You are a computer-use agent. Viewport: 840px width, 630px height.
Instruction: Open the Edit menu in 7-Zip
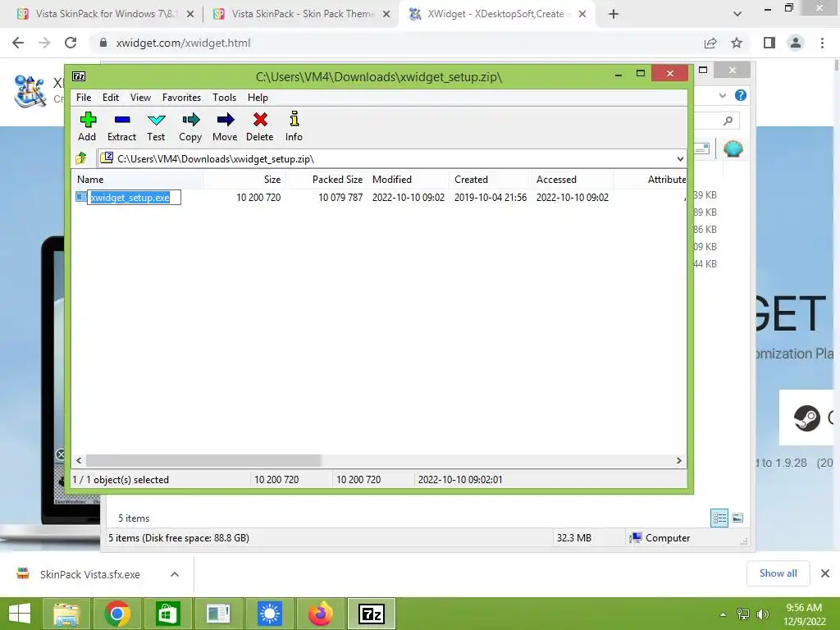(111, 98)
